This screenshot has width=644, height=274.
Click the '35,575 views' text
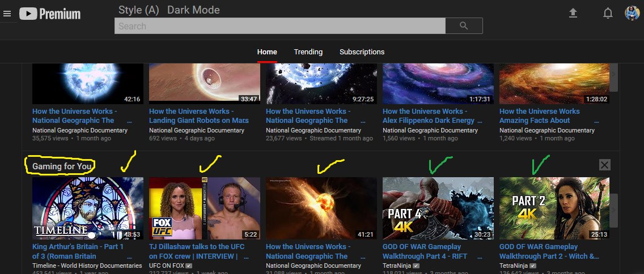point(50,139)
